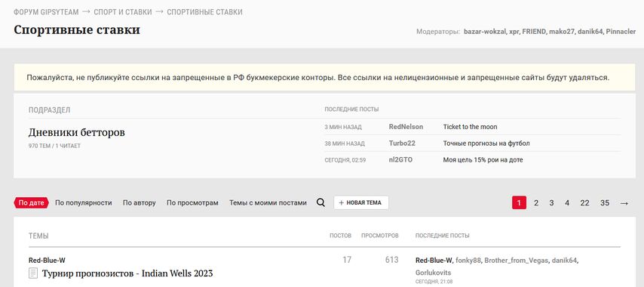Create a new topic with Новая тема
Image resolution: width=644 pixels, height=287 pixels.
coord(361,202)
